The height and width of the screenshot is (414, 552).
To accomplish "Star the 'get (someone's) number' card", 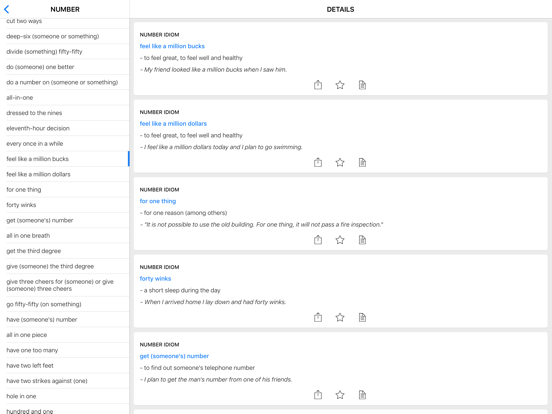I will click(340, 395).
